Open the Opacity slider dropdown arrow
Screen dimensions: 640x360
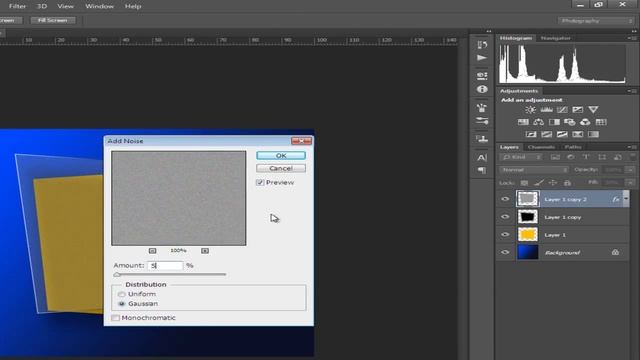coord(631,169)
